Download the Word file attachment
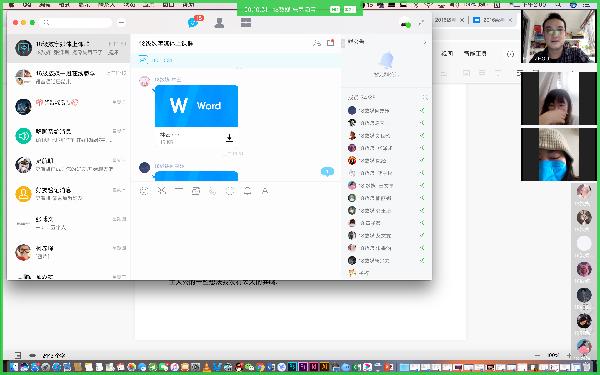 coord(229,138)
